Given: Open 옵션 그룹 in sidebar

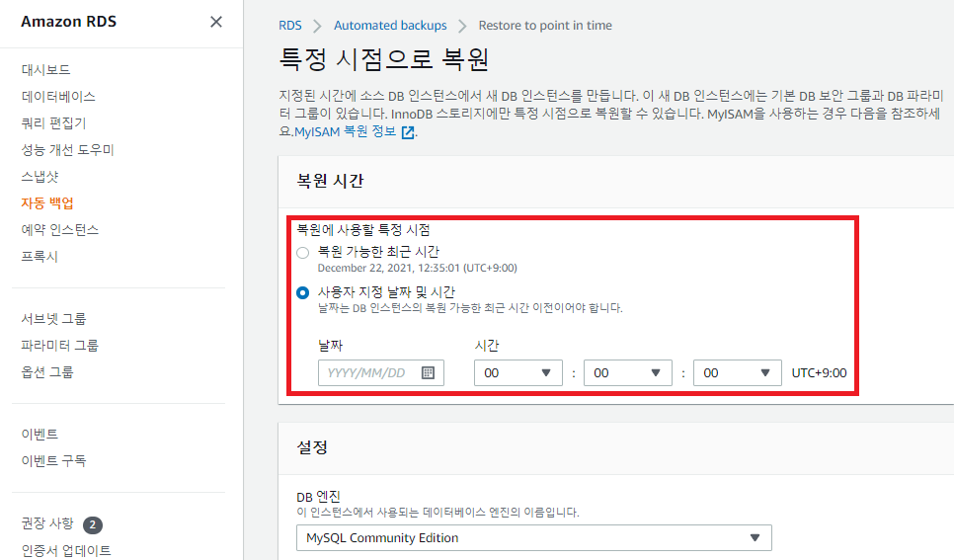Looking at the screenshot, I should click(46, 372).
